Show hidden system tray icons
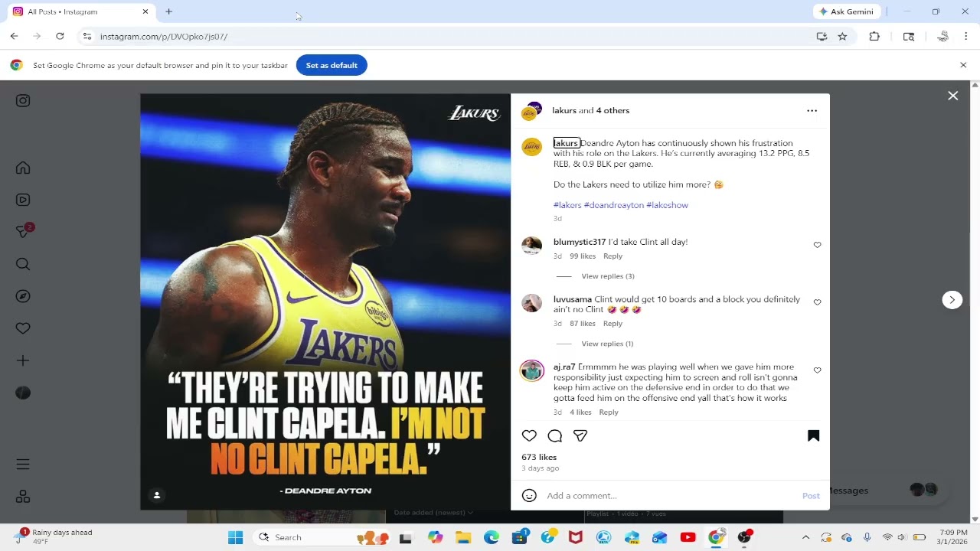Viewport: 980px width, 551px height. click(x=805, y=537)
